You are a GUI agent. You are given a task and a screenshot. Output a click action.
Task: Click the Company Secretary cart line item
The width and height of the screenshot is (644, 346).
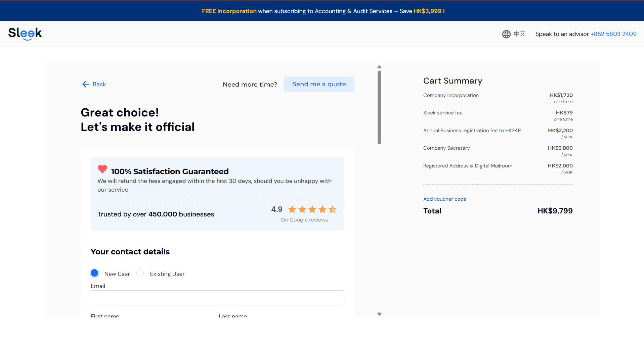point(446,148)
